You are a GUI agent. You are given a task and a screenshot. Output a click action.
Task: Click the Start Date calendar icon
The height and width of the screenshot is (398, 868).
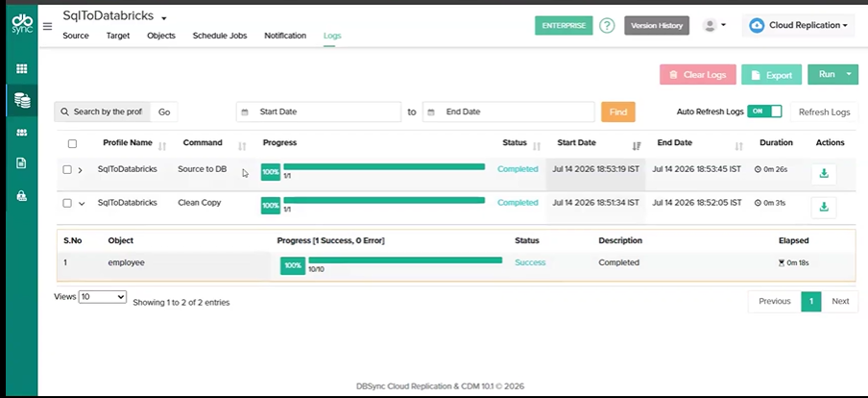(x=245, y=112)
